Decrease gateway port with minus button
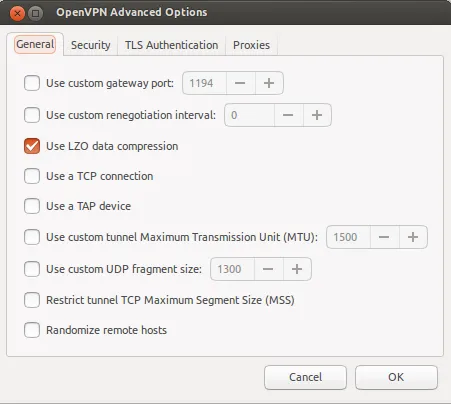Viewport: 451px width, 404px height. (x=241, y=83)
